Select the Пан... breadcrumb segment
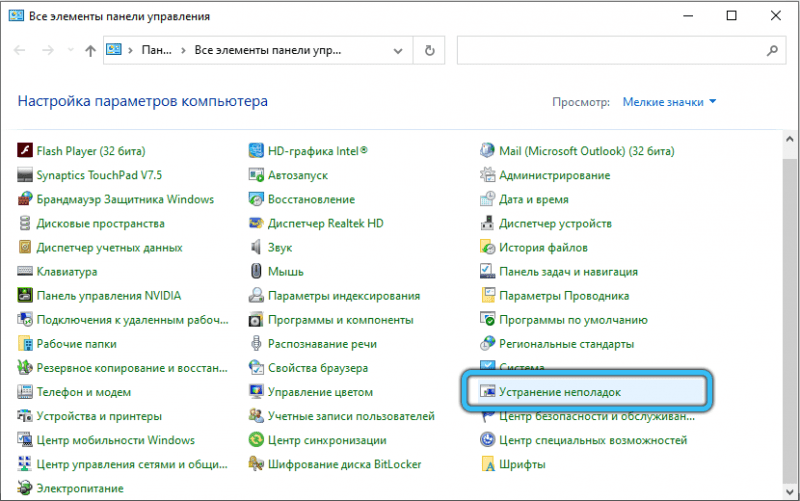 156,50
